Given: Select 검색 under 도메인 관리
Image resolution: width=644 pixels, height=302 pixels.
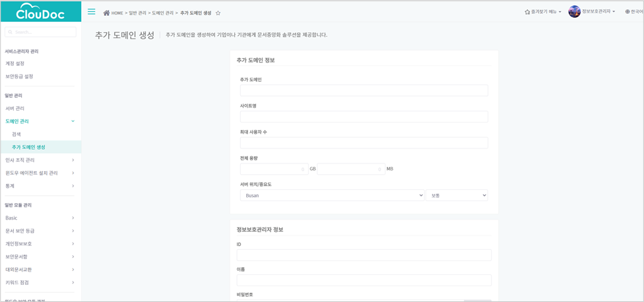Looking at the screenshot, I should pyautogui.click(x=16, y=134).
